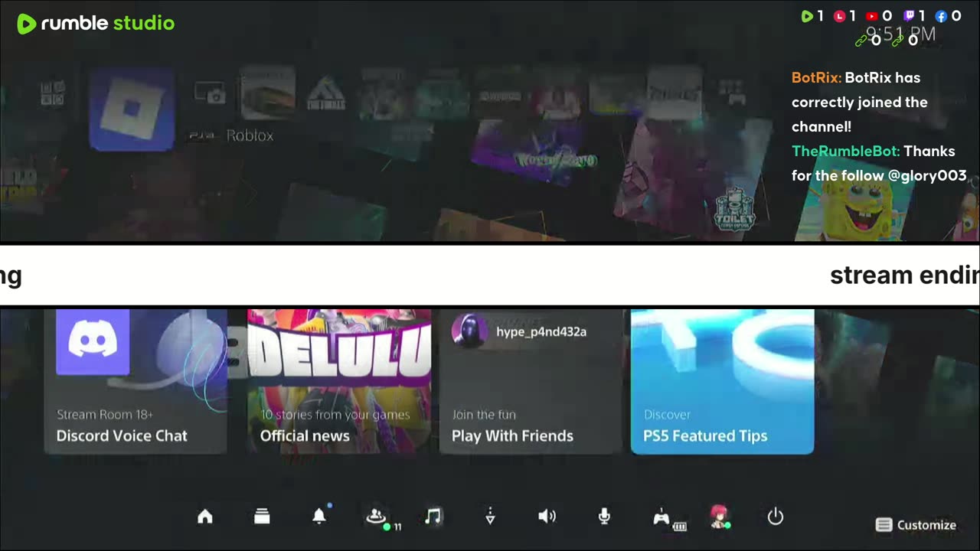This screenshot has height=551, width=980.
Task: Click TheRumbleBot follow message
Action: (879, 163)
